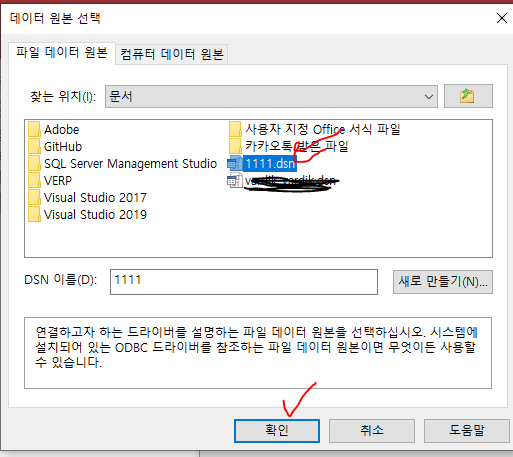Switch to 파일 데이터 원본 tab

coord(62,53)
